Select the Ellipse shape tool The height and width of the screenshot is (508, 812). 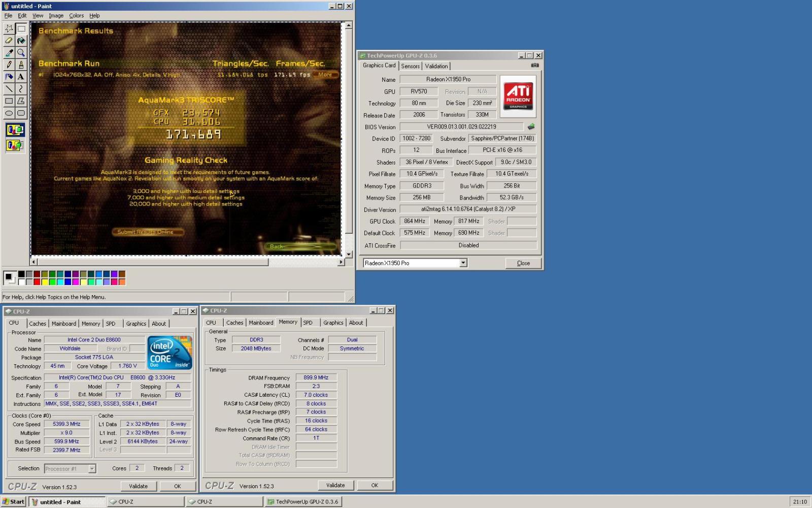point(9,114)
